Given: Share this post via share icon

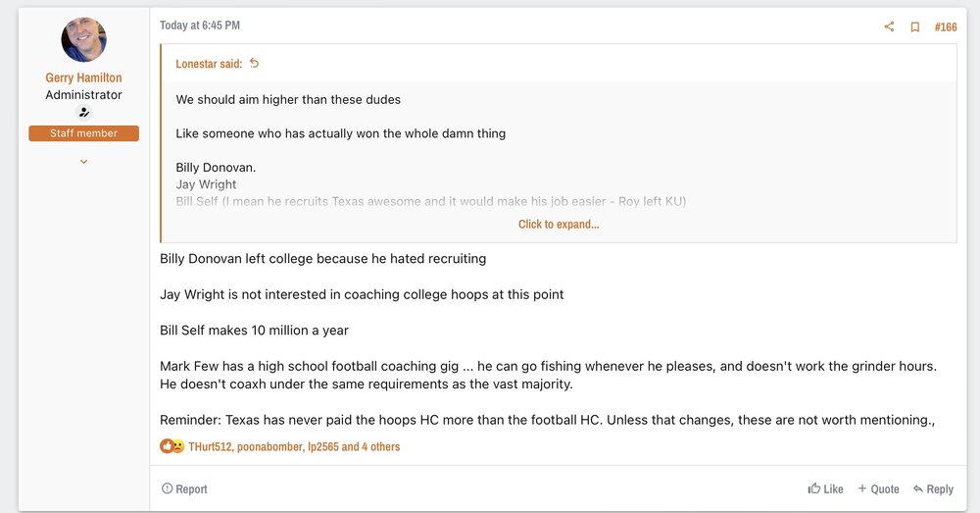Looking at the screenshot, I should (x=889, y=26).
